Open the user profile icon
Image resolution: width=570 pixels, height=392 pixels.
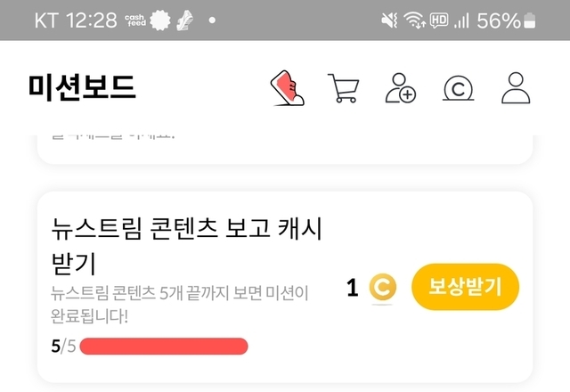(516, 88)
